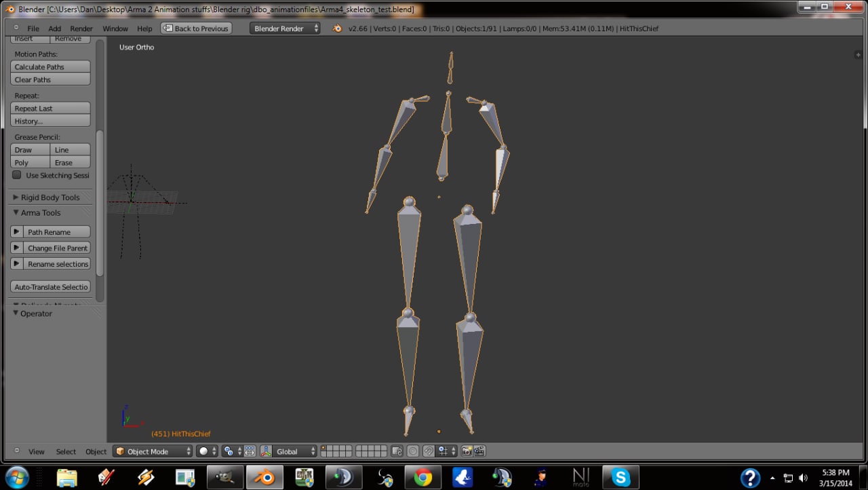
Task: Click Back to Previous button
Action: pos(196,29)
